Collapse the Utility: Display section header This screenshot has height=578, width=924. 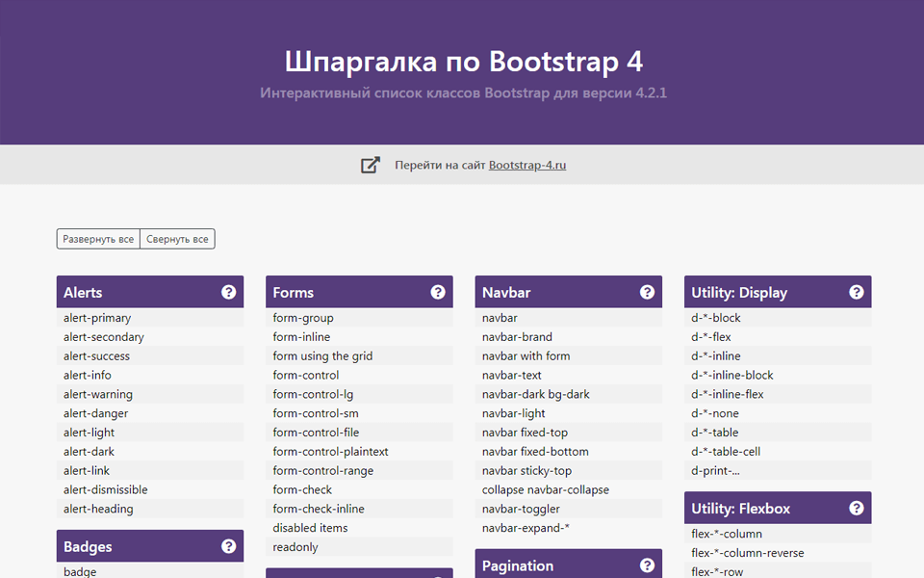778,292
